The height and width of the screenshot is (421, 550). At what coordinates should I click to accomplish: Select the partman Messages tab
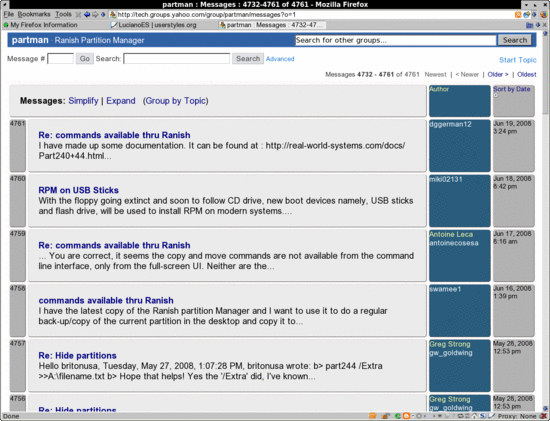pyautogui.click(x=271, y=25)
